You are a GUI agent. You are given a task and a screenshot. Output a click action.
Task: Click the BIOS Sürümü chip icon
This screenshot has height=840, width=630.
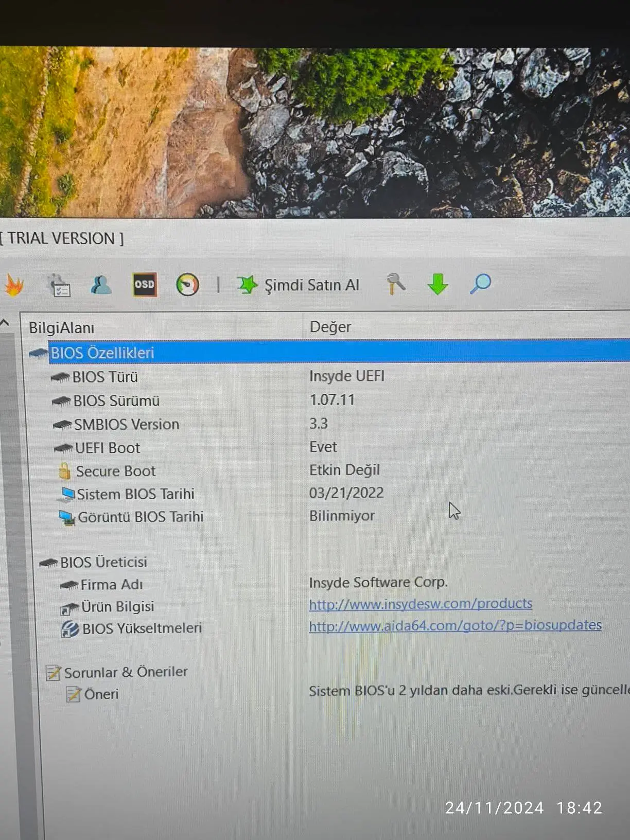click(x=61, y=401)
